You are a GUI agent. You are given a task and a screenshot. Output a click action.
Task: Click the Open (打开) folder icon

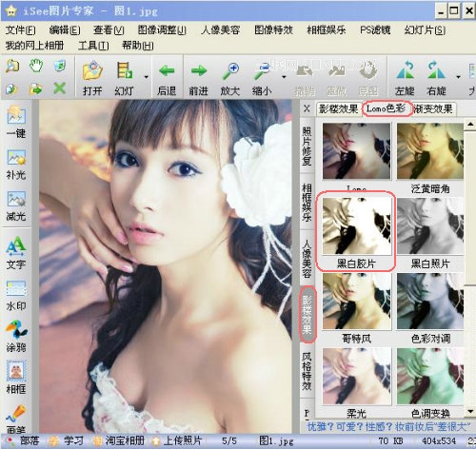point(92,71)
